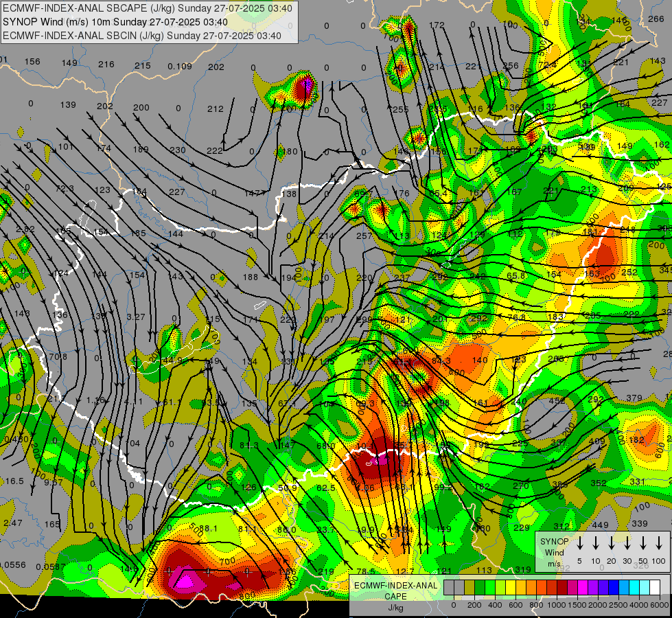Image resolution: width=672 pixels, height=618 pixels.
Task: Click the '2.82' station value on map
Action: [x=25, y=229]
